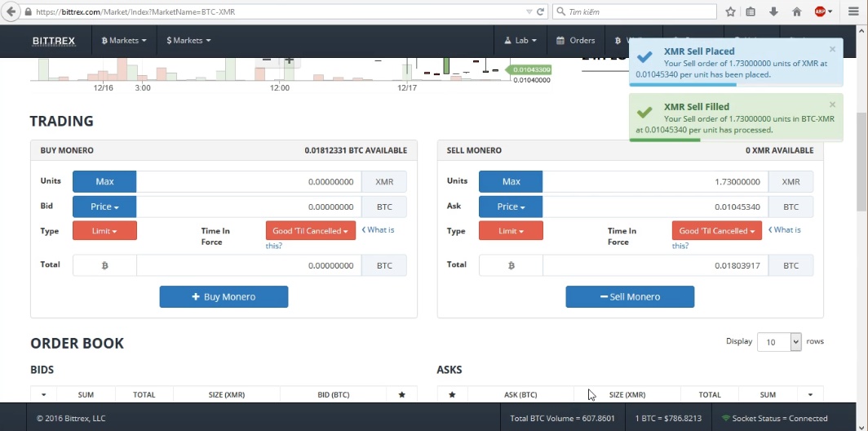Click the Sell Monero button
This screenshot has height=431, width=868.
[630, 297]
